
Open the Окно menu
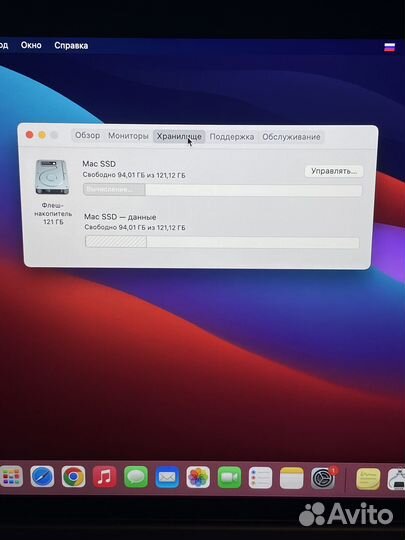click(x=31, y=45)
